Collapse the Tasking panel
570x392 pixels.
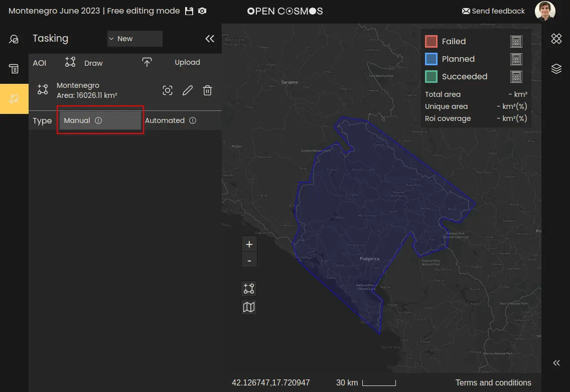[x=210, y=39]
